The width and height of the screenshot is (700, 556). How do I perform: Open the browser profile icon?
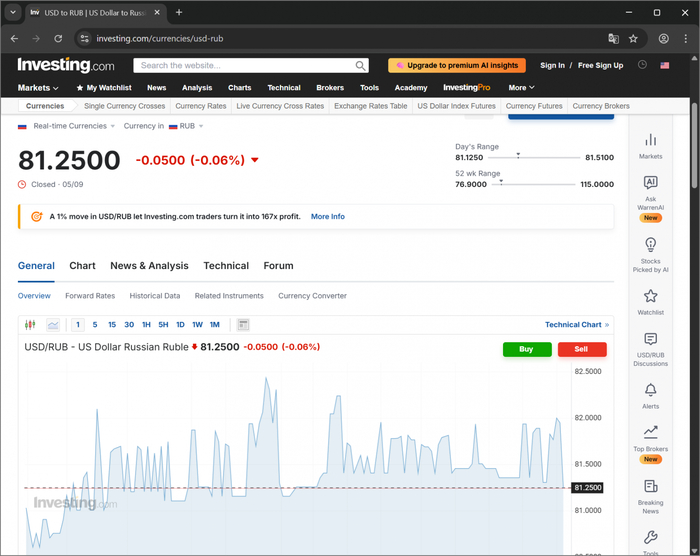[x=664, y=38]
